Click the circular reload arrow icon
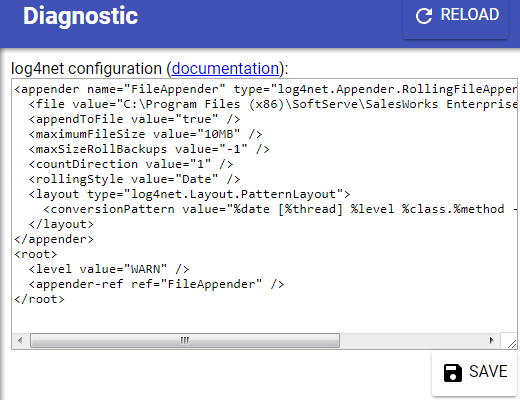Viewport: 520px width, 400px height. tap(424, 16)
